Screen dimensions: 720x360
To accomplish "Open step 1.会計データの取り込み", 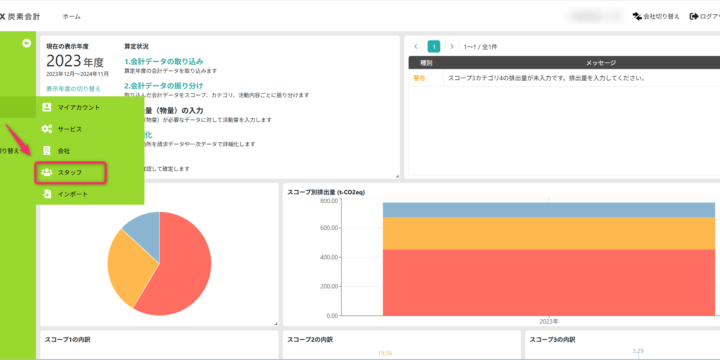I will tap(163, 61).
